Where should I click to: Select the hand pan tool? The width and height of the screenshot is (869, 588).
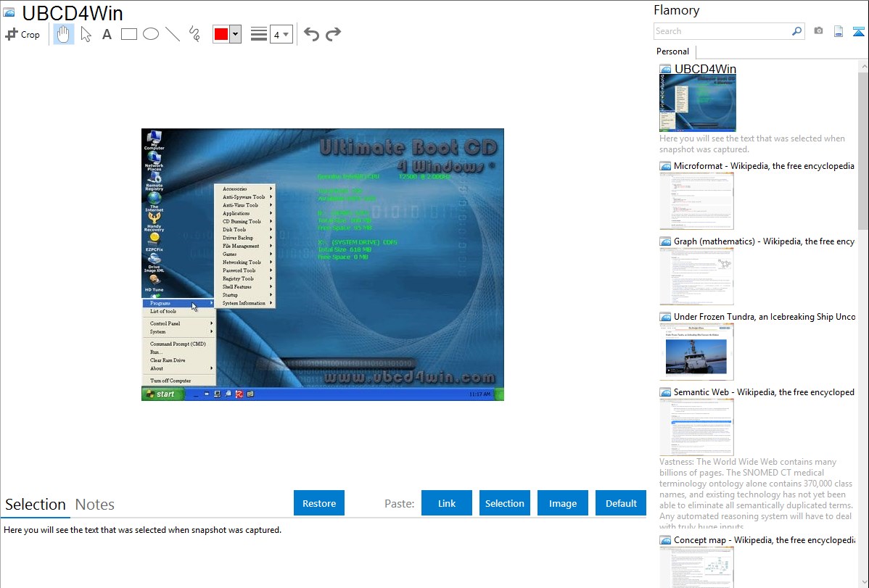click(x=63, y=34)
